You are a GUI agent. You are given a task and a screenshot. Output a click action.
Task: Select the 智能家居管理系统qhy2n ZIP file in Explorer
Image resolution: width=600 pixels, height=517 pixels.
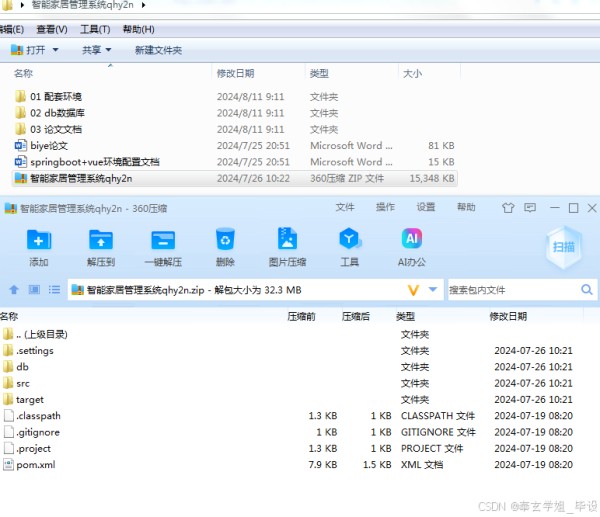pyautogui.click(x=235, y=178)
